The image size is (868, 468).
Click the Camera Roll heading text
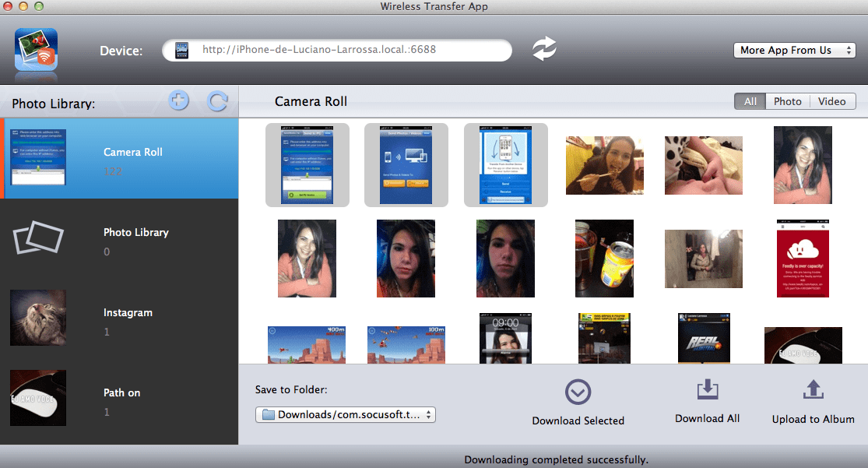pos(311,101)
